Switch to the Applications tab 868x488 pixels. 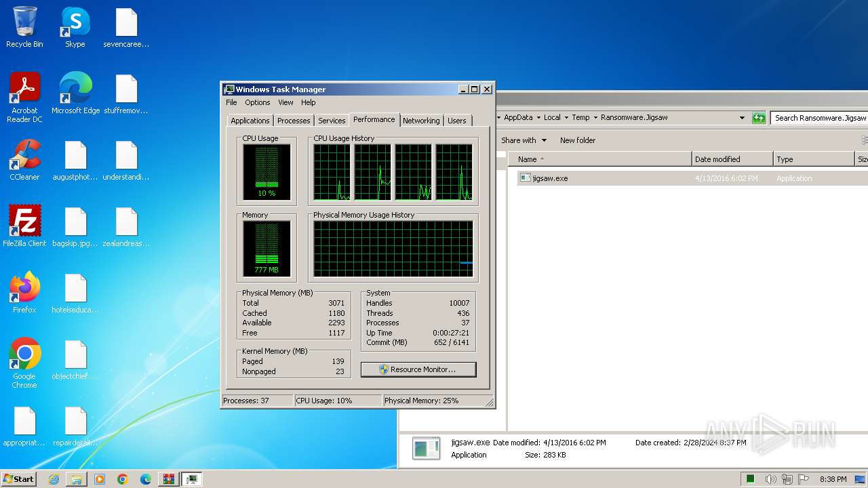tap(250, 121)
